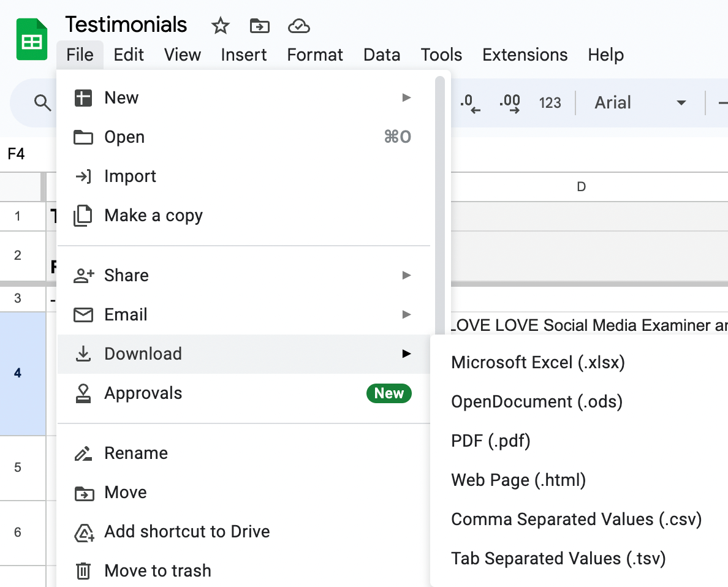Click the move-to-folder icon beside title
The height and width of the screenshot is (587, 728).
pos(260,26)
